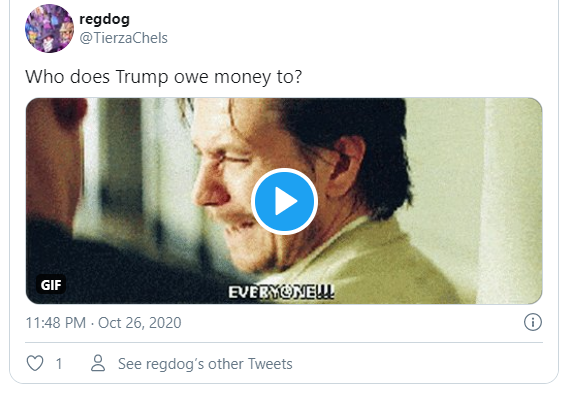Open regdog's round profile avatar
566x394 pixels.
49,29
